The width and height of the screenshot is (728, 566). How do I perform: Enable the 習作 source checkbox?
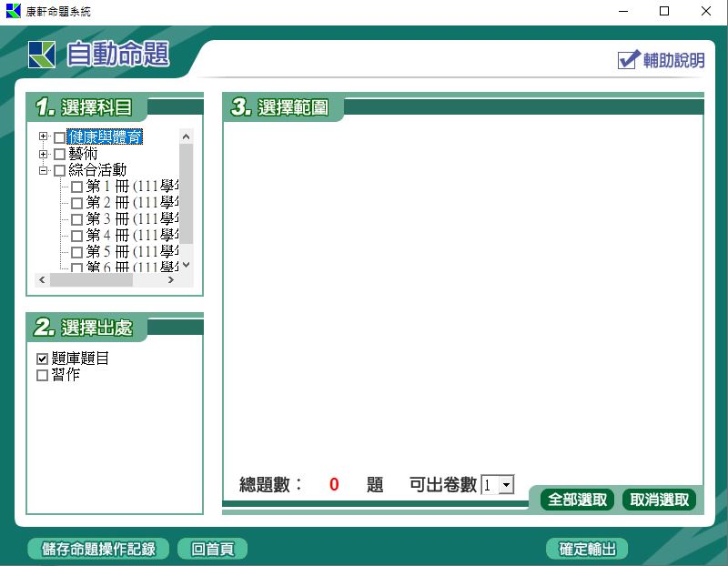pyautogui.click(x=42, y=375)
